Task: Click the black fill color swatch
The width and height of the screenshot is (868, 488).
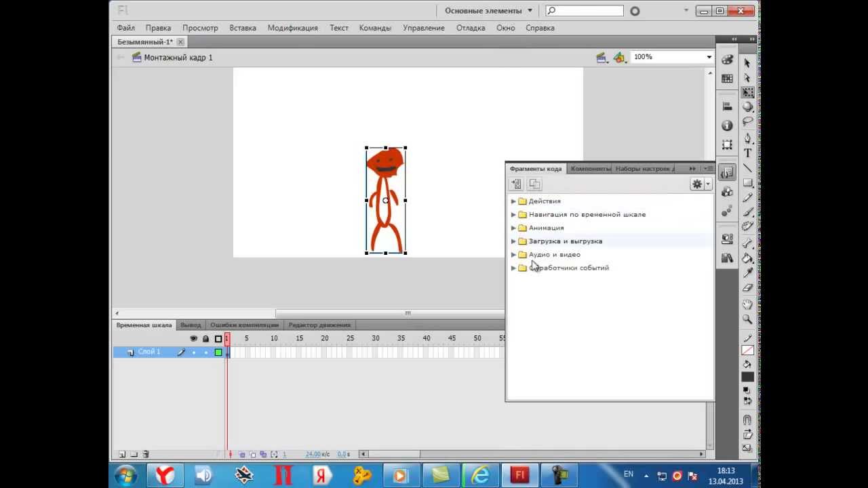Action: coord(747,377)
